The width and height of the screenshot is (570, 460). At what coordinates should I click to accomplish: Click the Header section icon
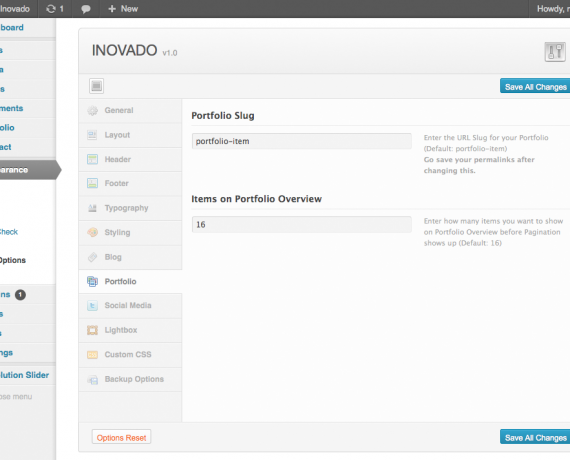(92, 159)
